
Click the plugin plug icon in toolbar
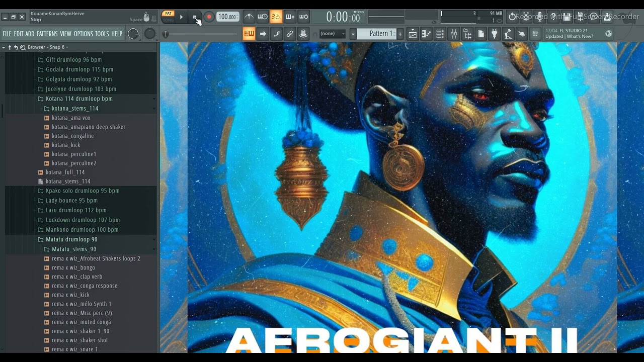pos(495,34)
